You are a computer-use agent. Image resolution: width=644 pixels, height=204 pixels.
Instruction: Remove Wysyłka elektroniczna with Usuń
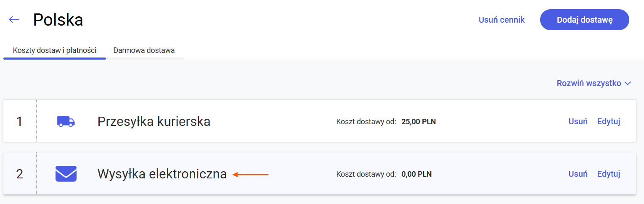(578, 174)
